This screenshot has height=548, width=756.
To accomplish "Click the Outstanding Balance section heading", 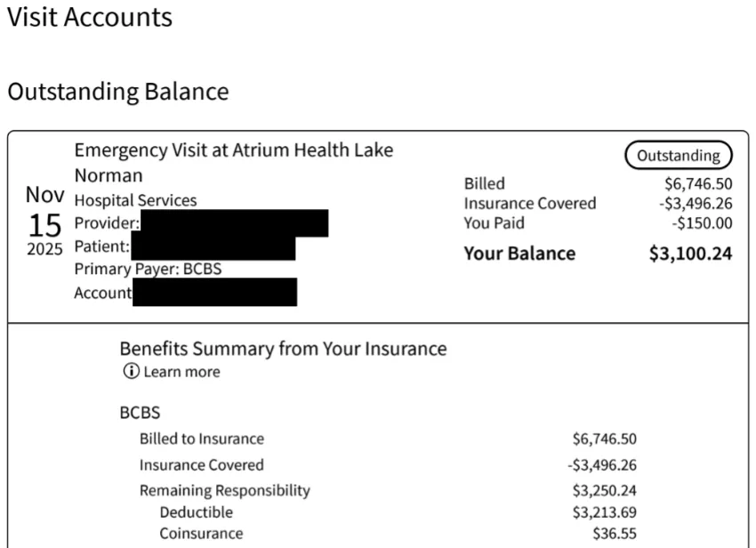I will (118, 92).
